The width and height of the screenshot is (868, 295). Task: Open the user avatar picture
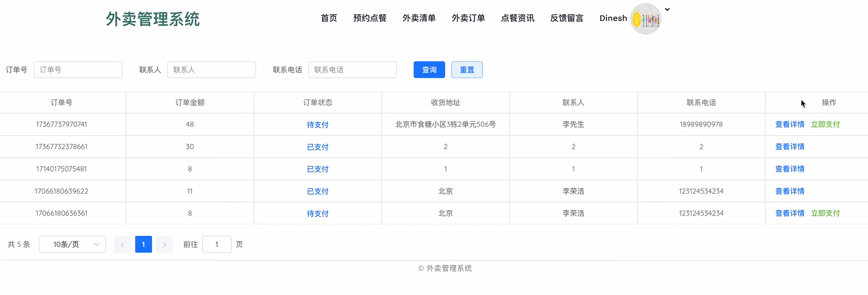pyautogui.click(x=645, y=19)
